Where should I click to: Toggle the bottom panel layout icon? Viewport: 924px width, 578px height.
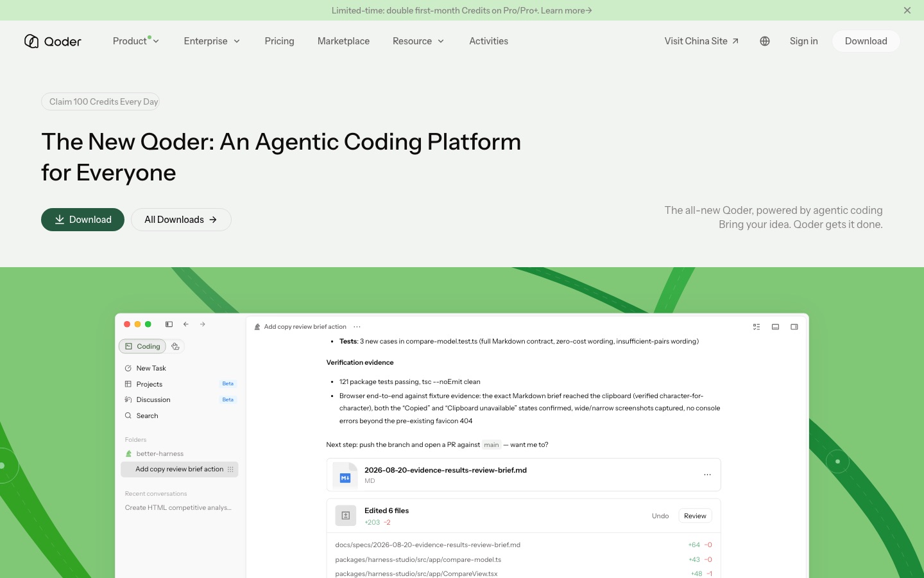pos(775,327)
